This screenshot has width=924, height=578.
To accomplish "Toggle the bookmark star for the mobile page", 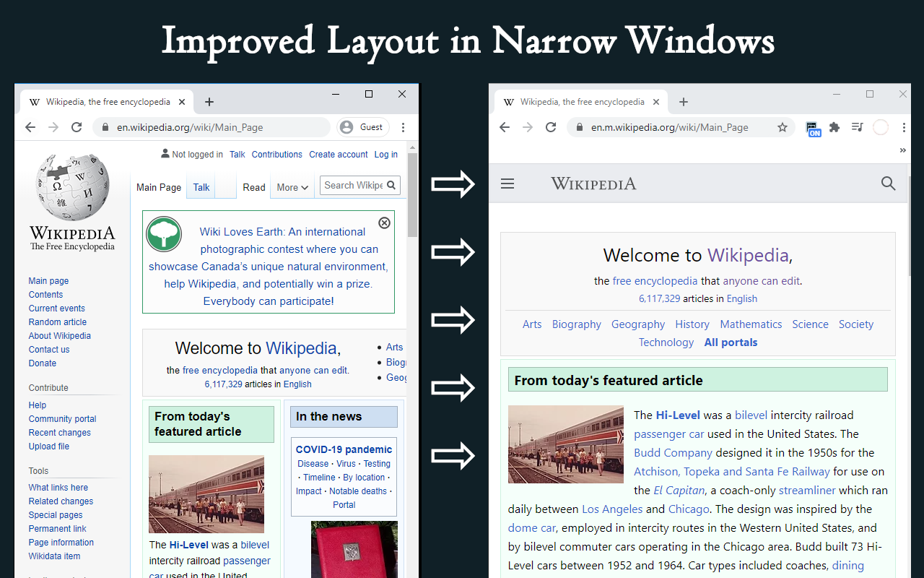I will coord(783,126).
